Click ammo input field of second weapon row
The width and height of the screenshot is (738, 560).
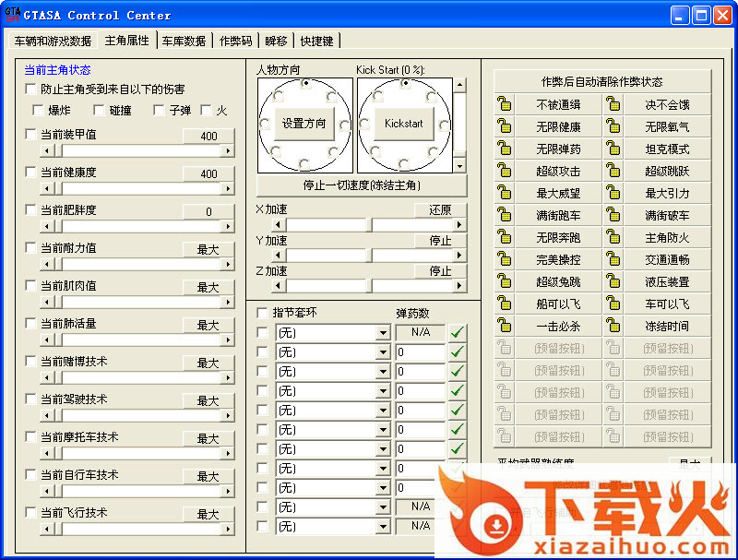tap(421, 352)
